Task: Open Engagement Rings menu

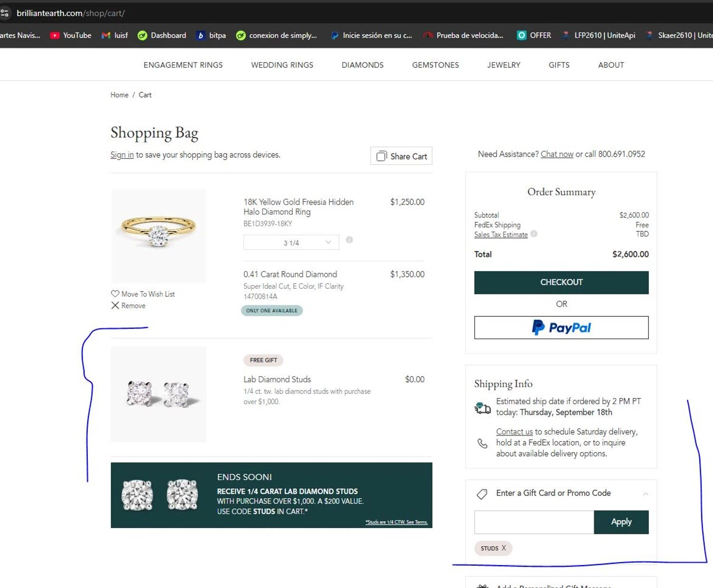Action: pos(183,65)
